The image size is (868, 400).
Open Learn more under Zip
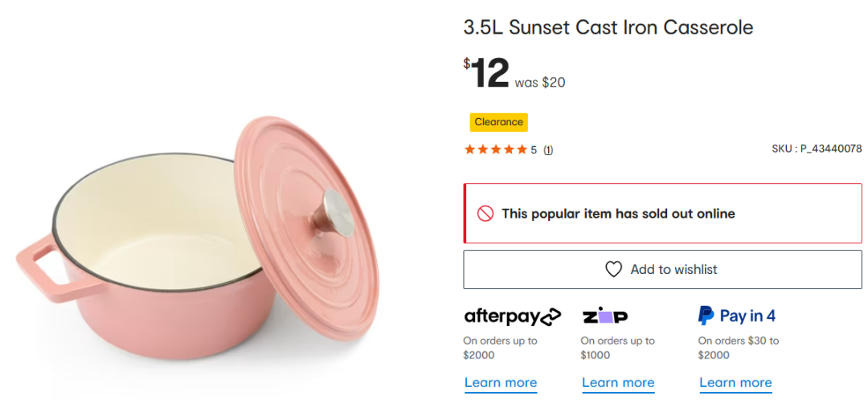pos(618,382)
